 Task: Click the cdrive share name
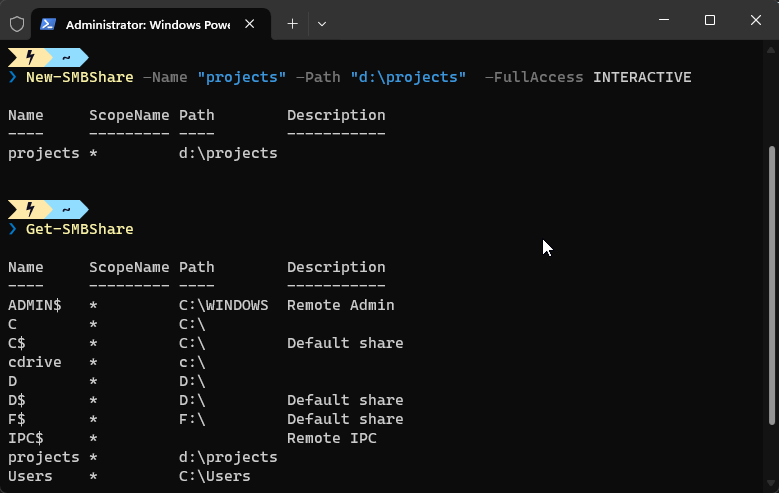point(35,362)
